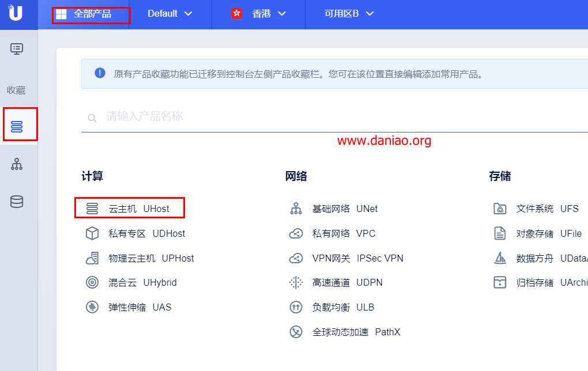Click the 存储 category heading

[500, 176]
